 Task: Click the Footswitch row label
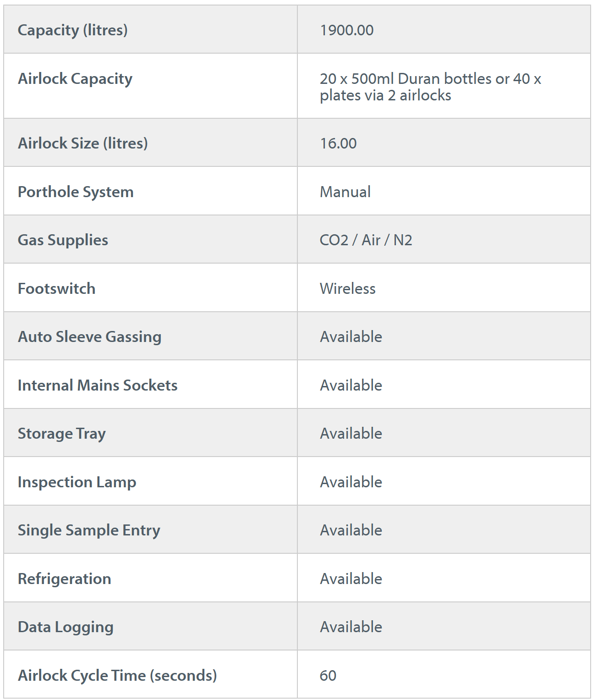[56, 289]
